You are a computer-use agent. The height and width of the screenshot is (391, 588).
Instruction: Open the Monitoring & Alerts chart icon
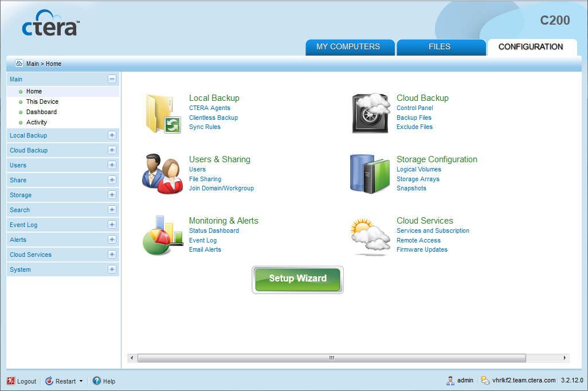pos(163,235)
